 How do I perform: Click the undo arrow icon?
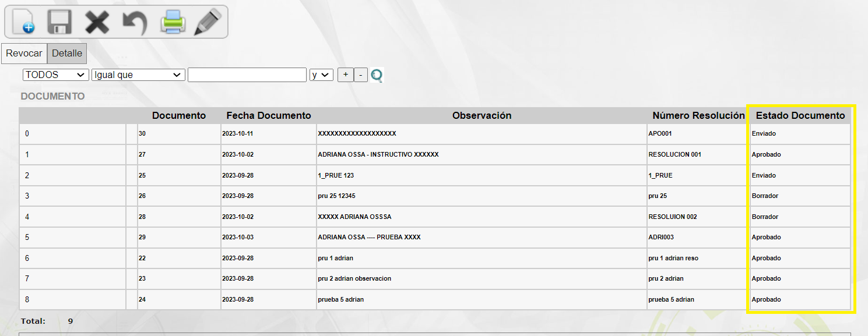point(135,22)
